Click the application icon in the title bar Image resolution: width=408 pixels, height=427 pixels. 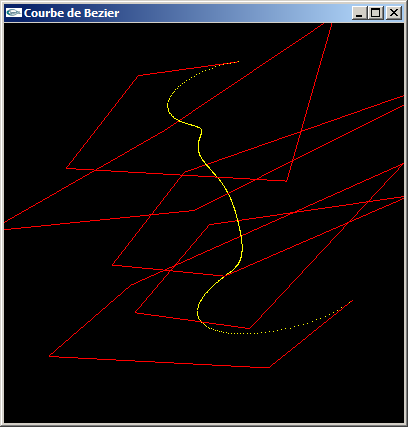(x=14, y=13)
